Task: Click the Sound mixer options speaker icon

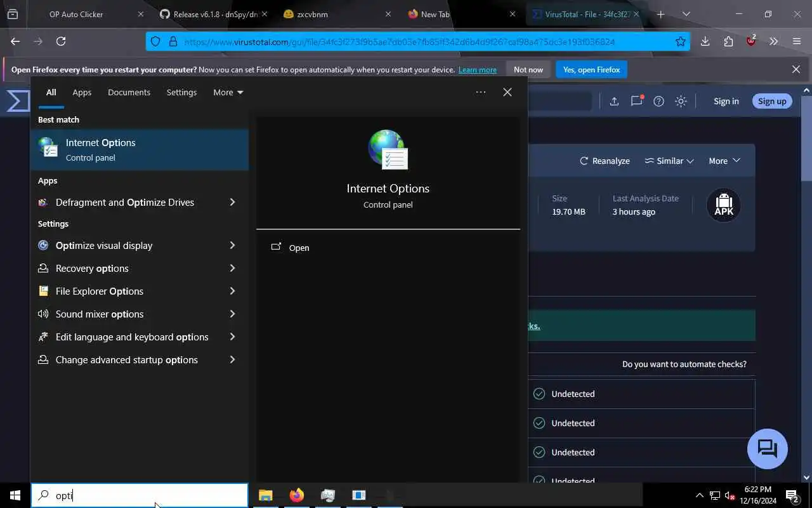Action: click(x=43, y=314)
